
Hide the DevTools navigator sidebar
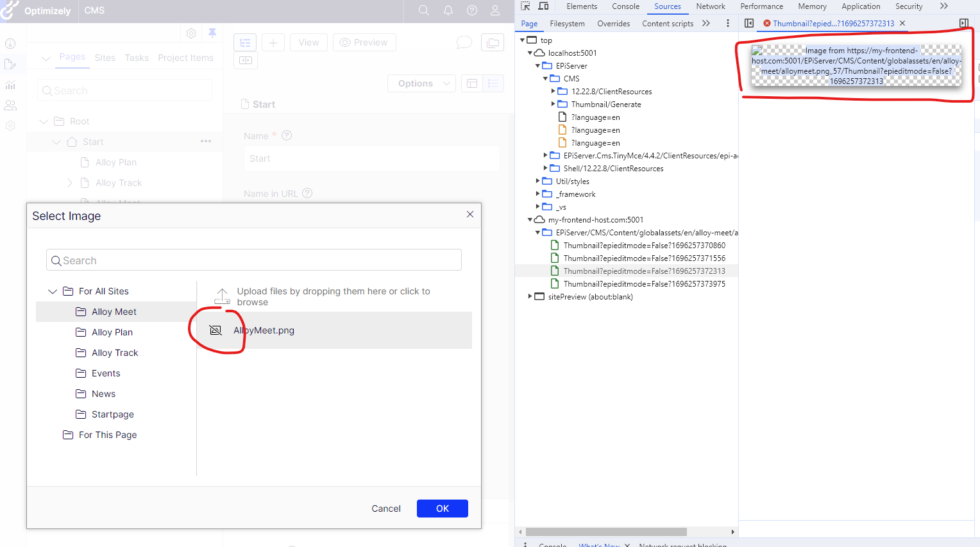point(748,23)
